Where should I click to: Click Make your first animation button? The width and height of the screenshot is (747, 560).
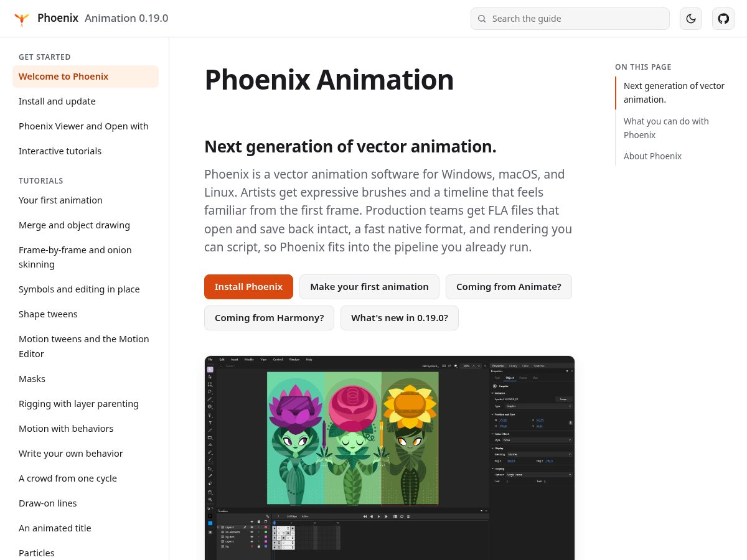(x=369, y=287)
